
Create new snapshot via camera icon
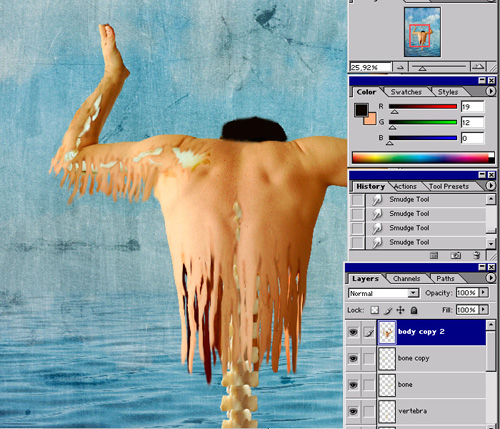tap(456, 255)
